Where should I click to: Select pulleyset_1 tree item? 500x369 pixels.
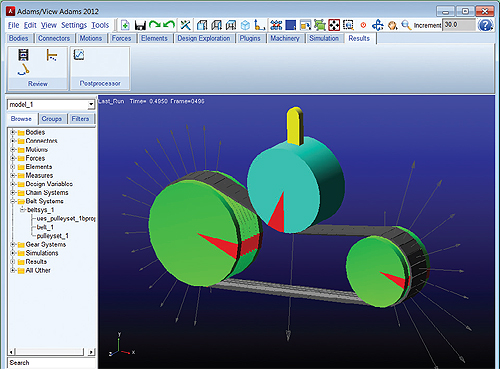pos(52,236)
